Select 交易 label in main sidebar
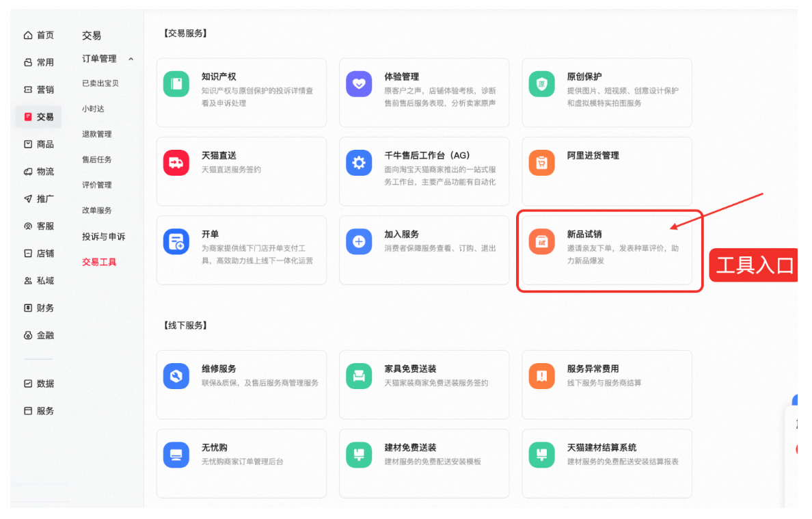The image size is (812, 519). point(45,117)
